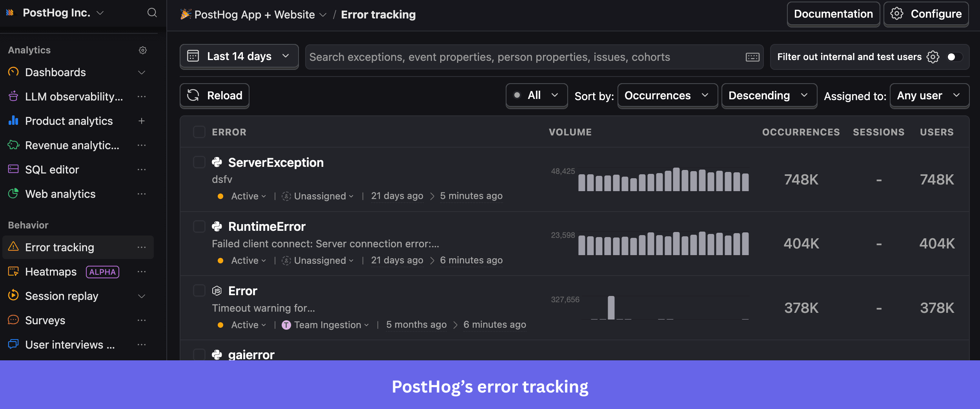Click the Surveys speech bubble icon
Image resolution: width=980 pixels, height=409 pixels.
click(13, 320)
